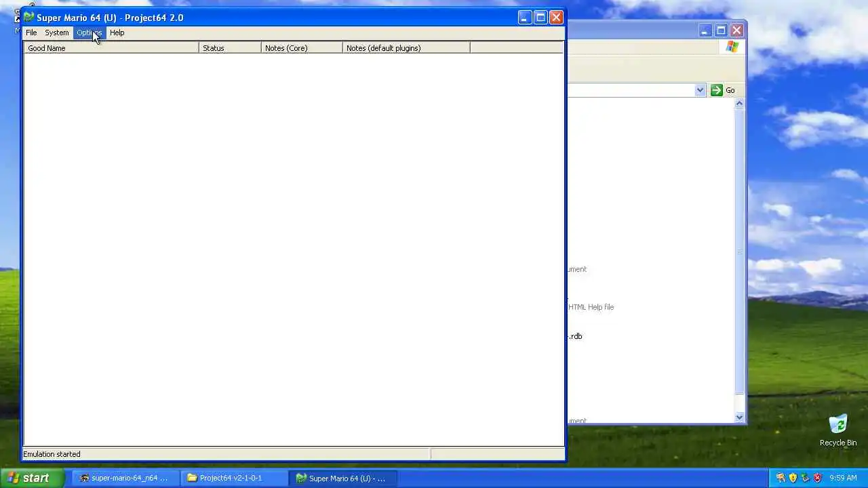Maximize the Project64 window
This screenshot has width=868, height=488.
(540, 18)
